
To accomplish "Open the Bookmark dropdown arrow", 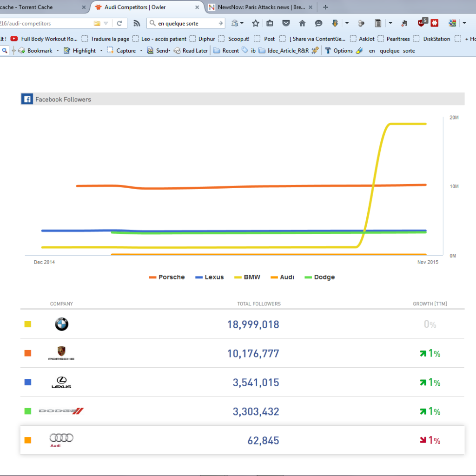I will click(58, 51).
